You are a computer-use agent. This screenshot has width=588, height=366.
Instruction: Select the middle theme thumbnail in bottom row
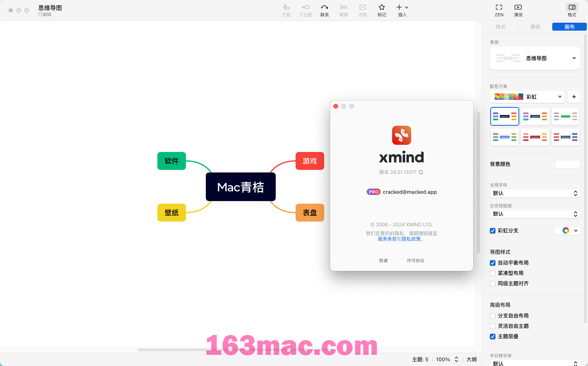click(x=535, y=137)
